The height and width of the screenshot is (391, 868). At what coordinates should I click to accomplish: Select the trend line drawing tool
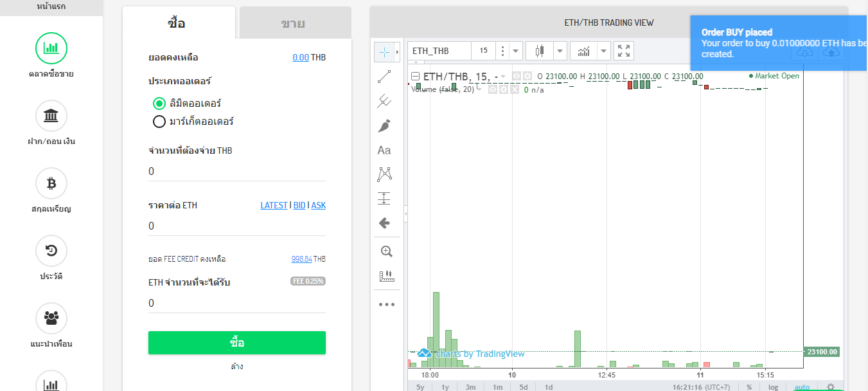tap(384, 77)
